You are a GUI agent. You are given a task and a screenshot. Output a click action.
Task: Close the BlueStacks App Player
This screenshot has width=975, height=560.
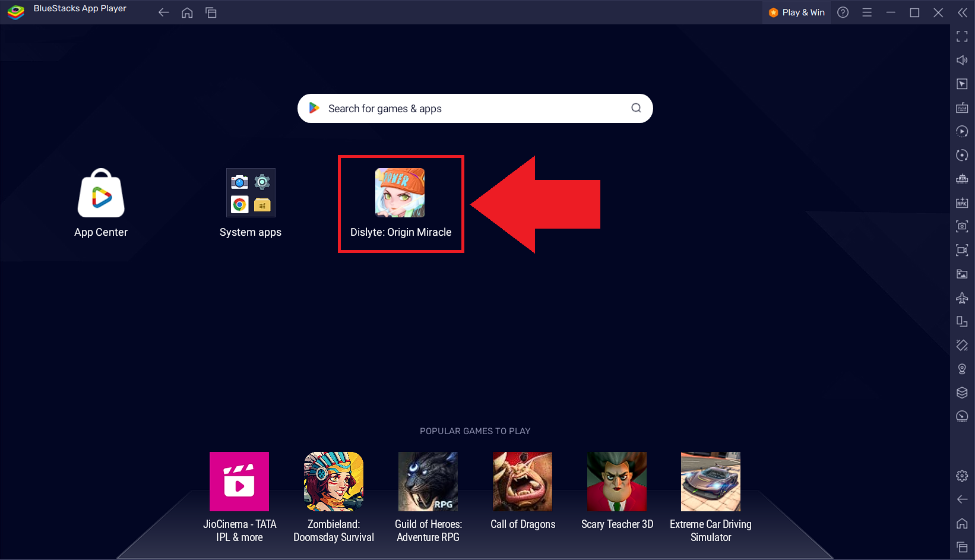[x=938, y=12]
